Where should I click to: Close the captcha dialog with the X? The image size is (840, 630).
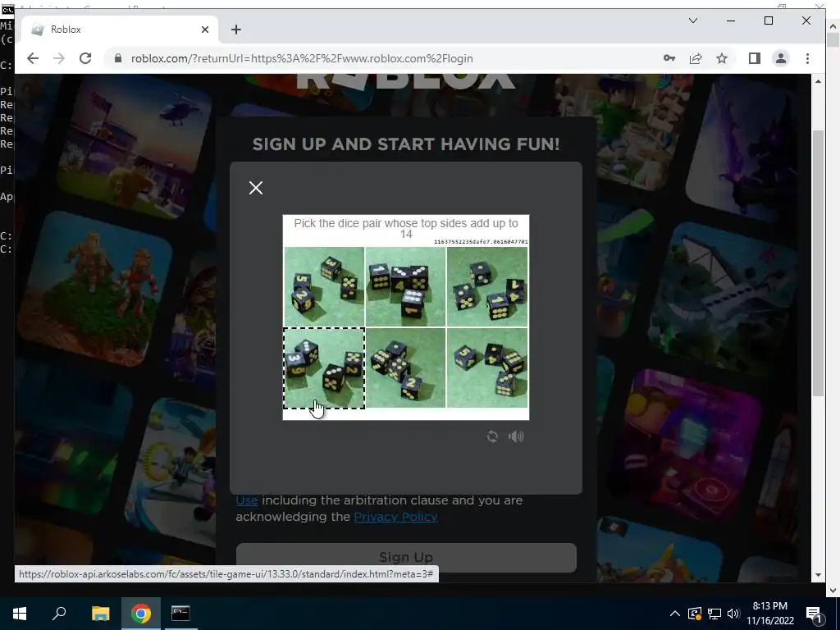256,188
